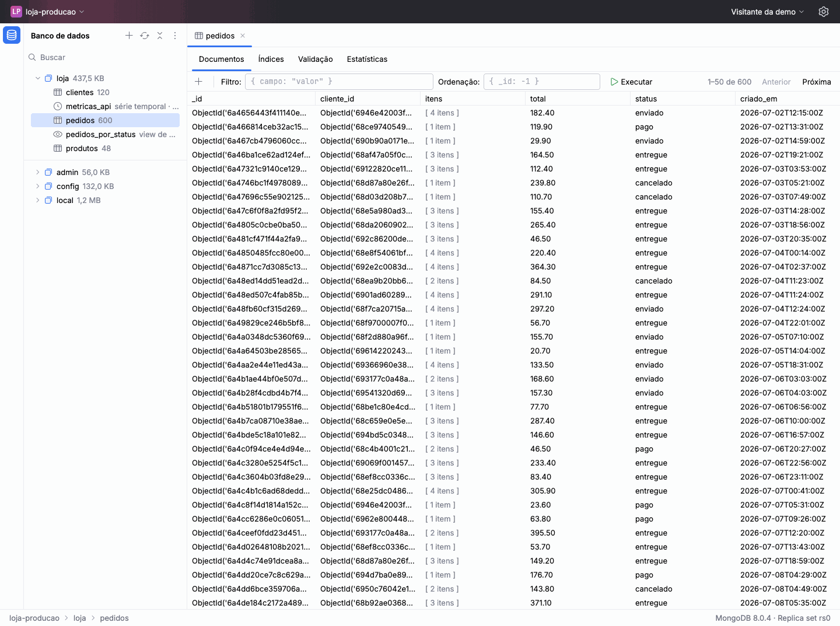
Task: Select pedidos collection in the tree
Action: tap(105, 120)
